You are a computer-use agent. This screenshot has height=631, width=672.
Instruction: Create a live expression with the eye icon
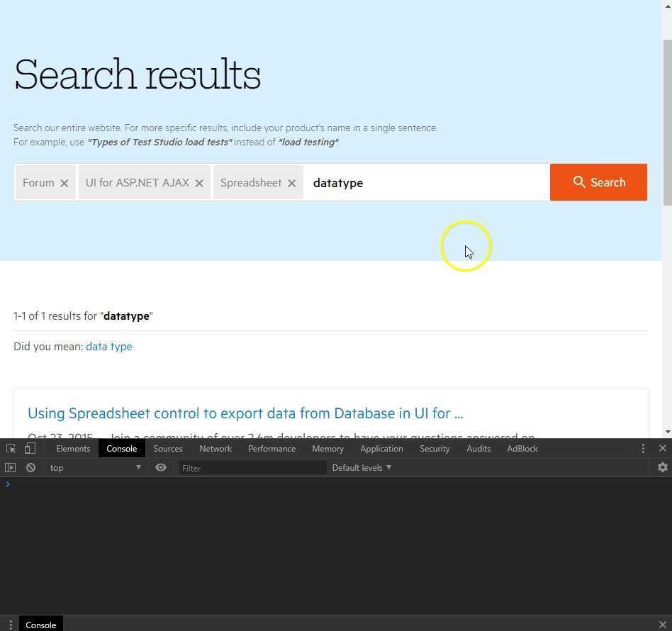coord(161,467)
